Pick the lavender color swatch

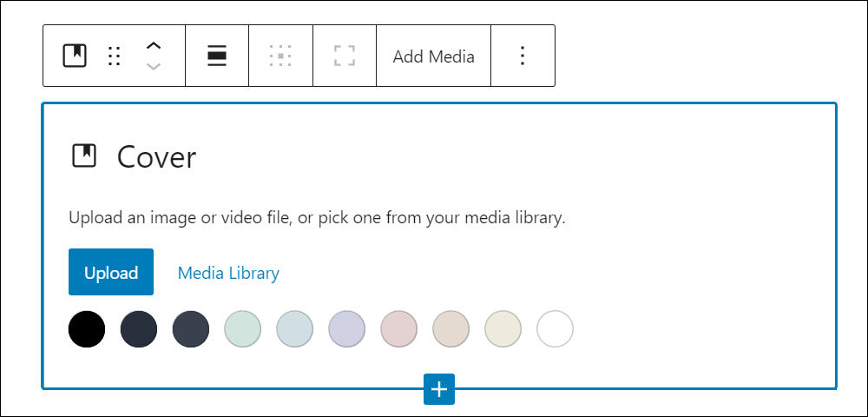346,329
